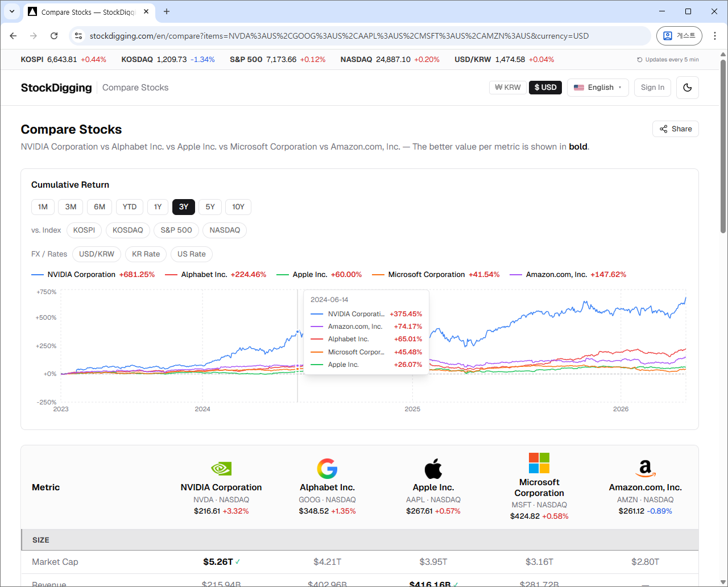Screen dimensions: 728x587
Task: Open Chrome three-dot menu
Action: (715, 36)
